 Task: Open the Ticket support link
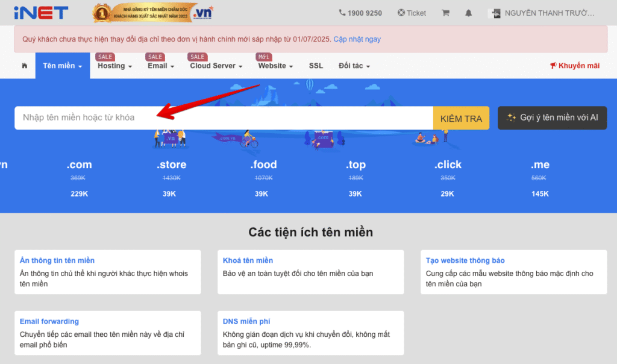(x=412, y=13)
